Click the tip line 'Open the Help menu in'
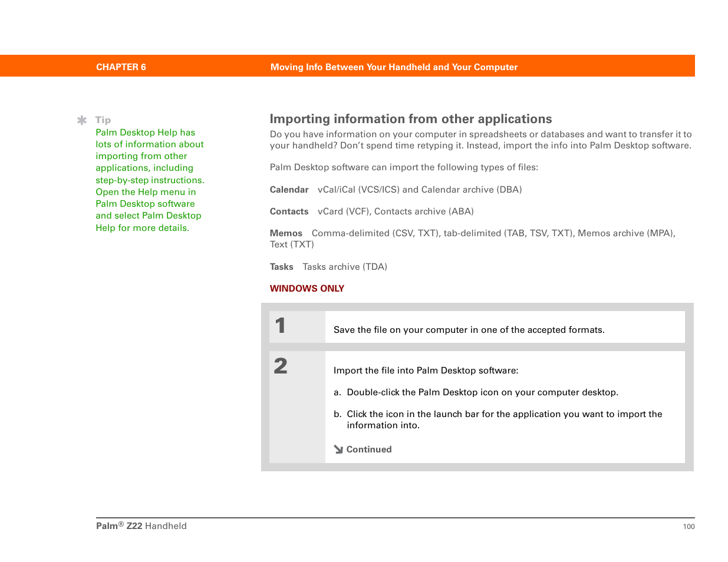 click(146, 192)
